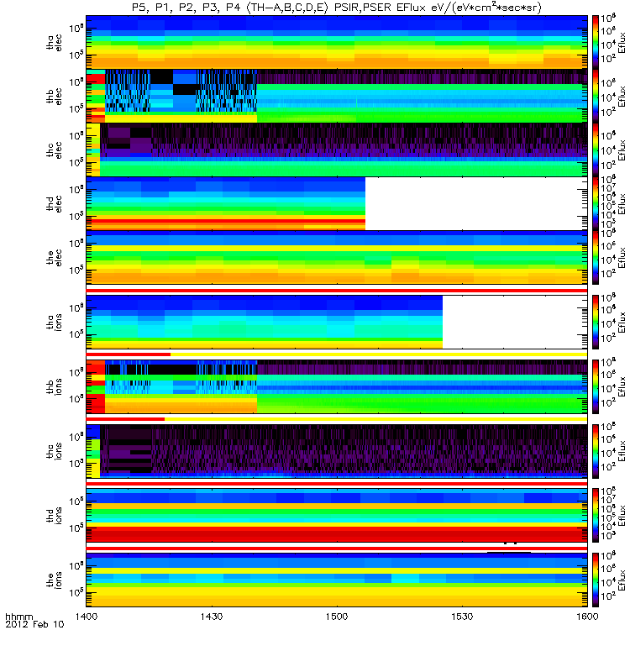Select the 'thb elec' axis label
This screenshot has height=672, width=630.
coord(55,96)
